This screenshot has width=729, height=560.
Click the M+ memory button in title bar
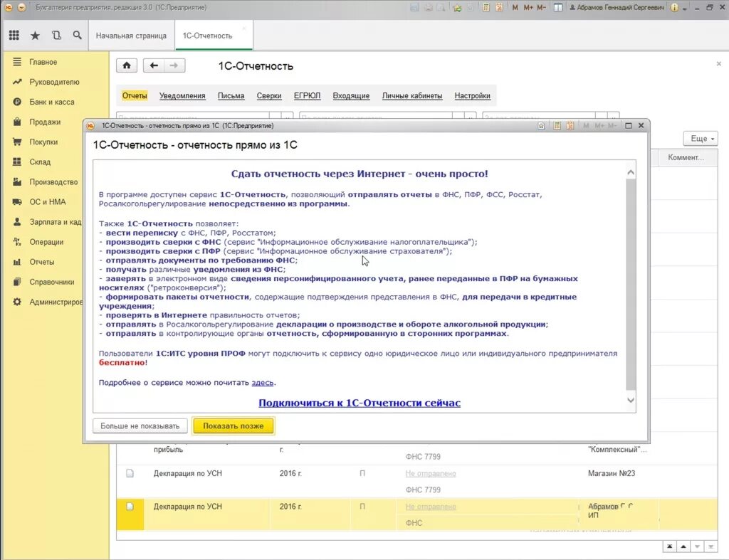coord(528,7)
